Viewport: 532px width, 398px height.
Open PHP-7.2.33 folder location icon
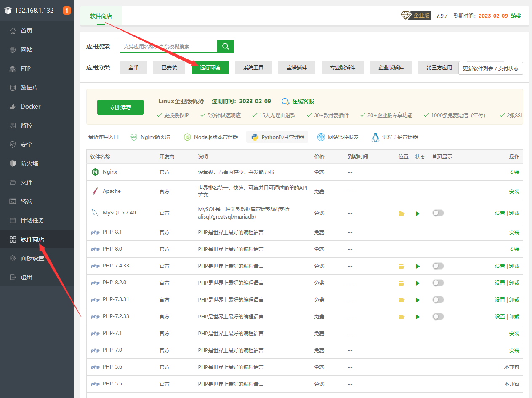point(402,317)
